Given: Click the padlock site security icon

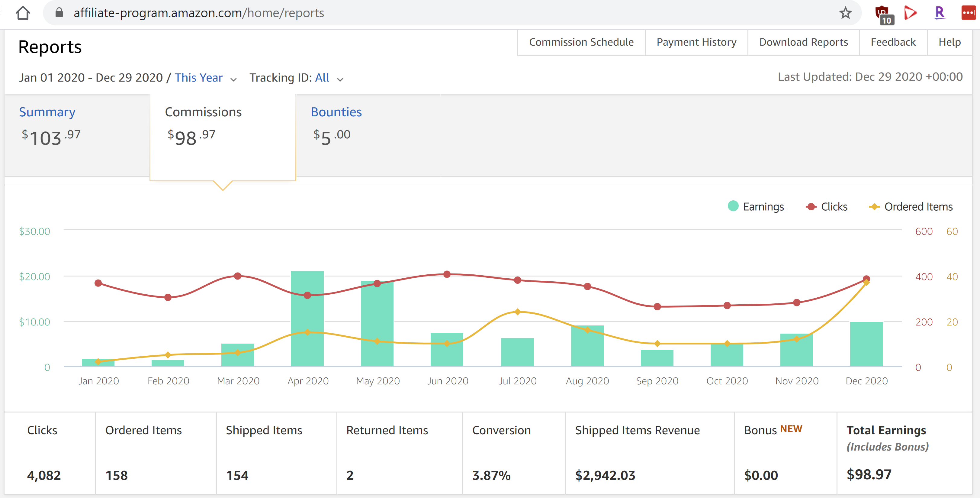Looking at the screenshot, I should click(59, 13).
